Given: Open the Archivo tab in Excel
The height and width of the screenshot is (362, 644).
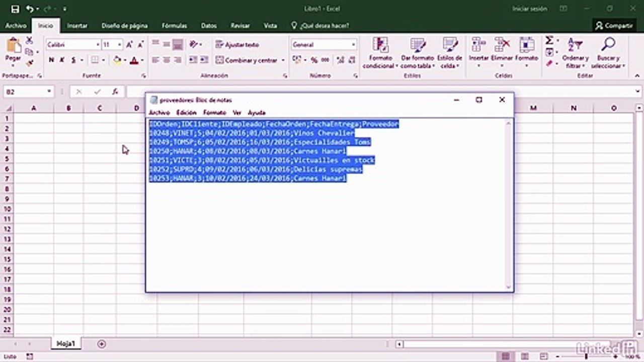Looking at the screenshot, I should click(x=16, y=26).
